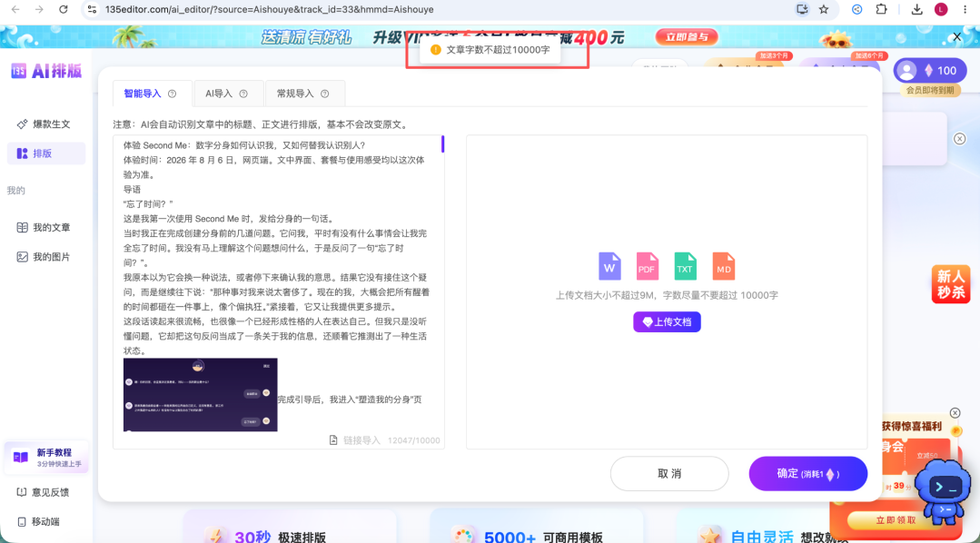This screenshot has height=543, width=980.
Task: Click the robot assistant mascot
Action: click(x=943, y=492)
